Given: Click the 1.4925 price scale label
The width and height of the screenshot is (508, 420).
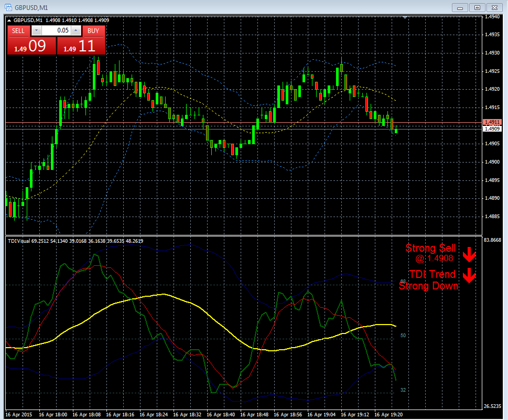Looking at the screenshot, I should pos(492,71).
